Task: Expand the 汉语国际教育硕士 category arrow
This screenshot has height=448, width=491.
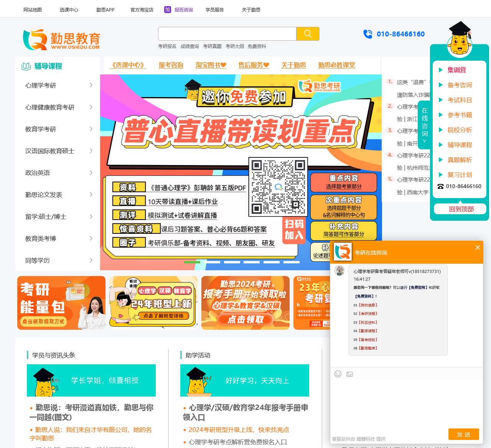Action: click(x=91, y=151)
